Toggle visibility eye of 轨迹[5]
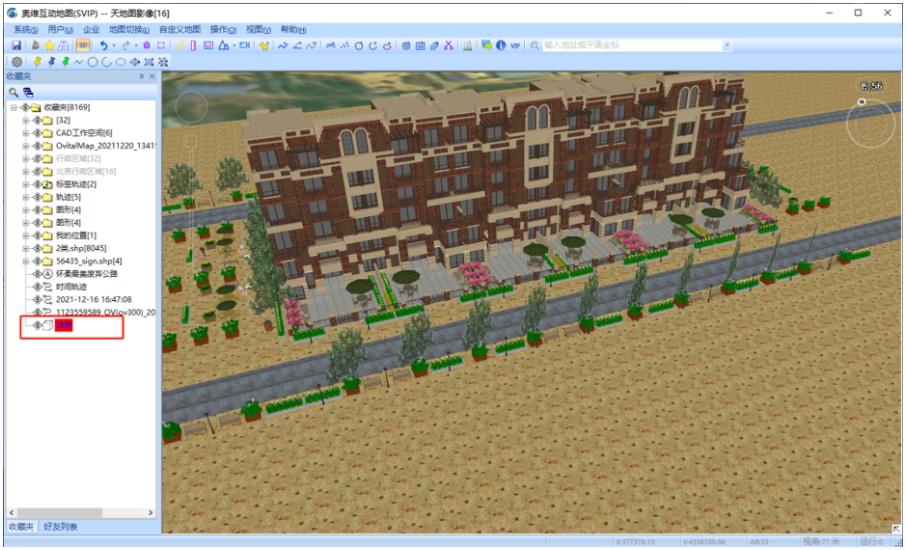Image resolution: width=907 pixels, height=550 pixels. click(x=36, y=197)
